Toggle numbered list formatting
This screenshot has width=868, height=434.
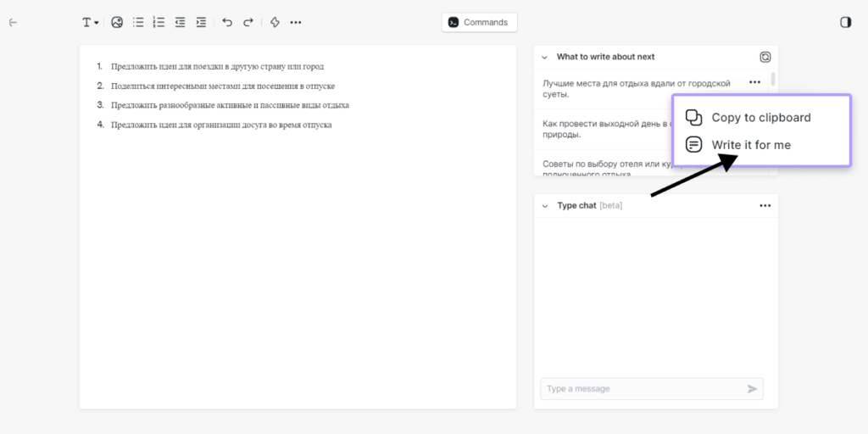[x=159, y=23]
